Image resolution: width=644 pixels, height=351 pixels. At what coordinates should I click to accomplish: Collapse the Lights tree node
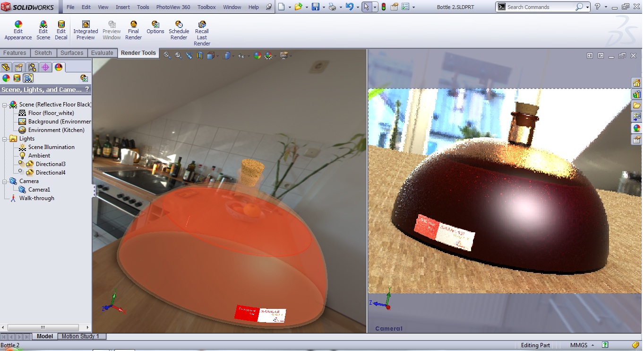(4, 139)
